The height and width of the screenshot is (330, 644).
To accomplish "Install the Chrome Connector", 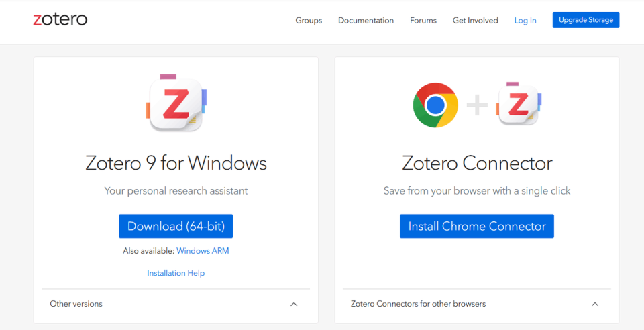I will tap(477, 226).
